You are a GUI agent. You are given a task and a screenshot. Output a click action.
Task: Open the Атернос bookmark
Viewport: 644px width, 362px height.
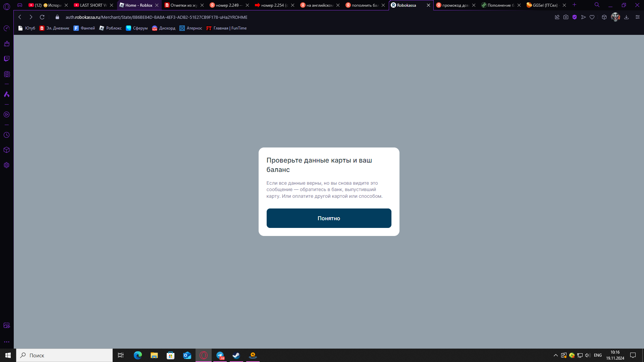(191, 28)
